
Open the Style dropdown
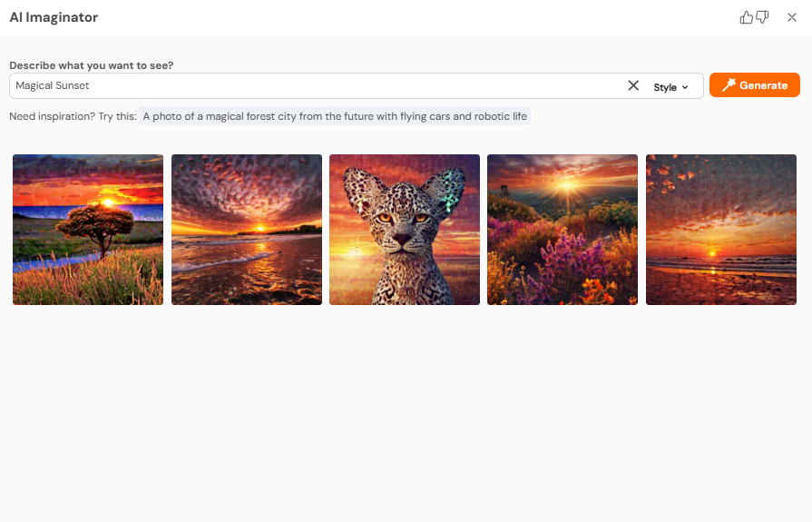(x=670, y=87)
